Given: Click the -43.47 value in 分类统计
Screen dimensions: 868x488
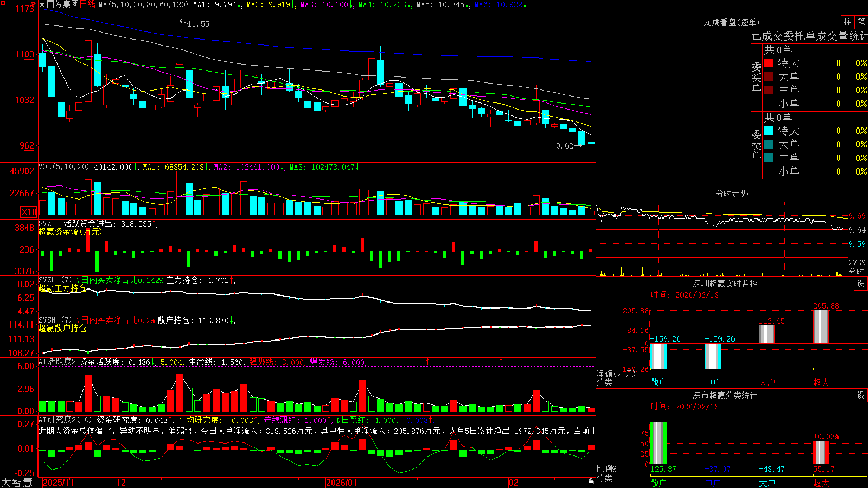Looking at the screenshot, I should tap(772, 469).
